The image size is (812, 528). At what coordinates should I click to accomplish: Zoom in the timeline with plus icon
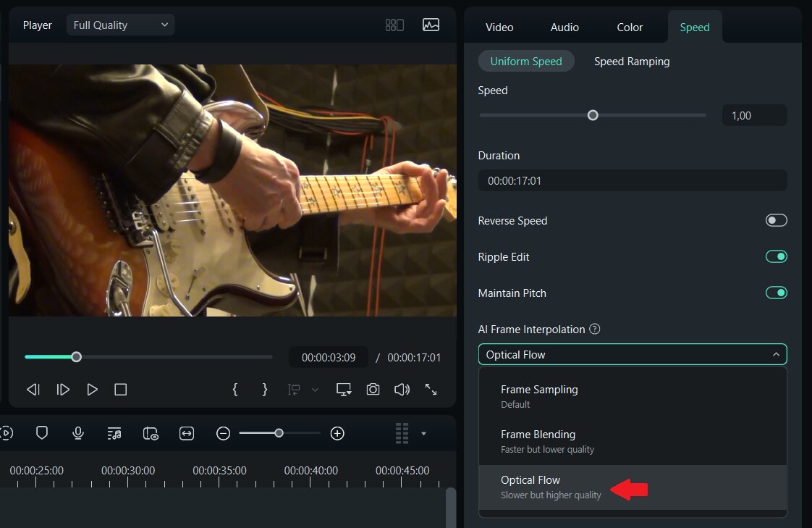tap(337, 433)
